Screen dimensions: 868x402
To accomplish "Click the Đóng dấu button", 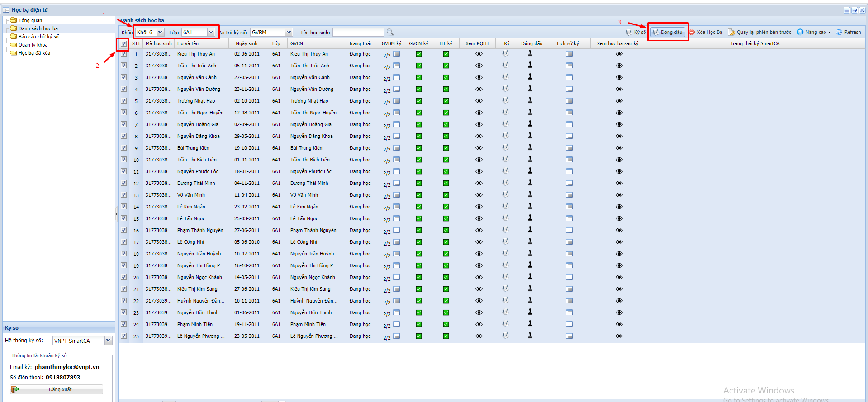I will tap(668, 32).
